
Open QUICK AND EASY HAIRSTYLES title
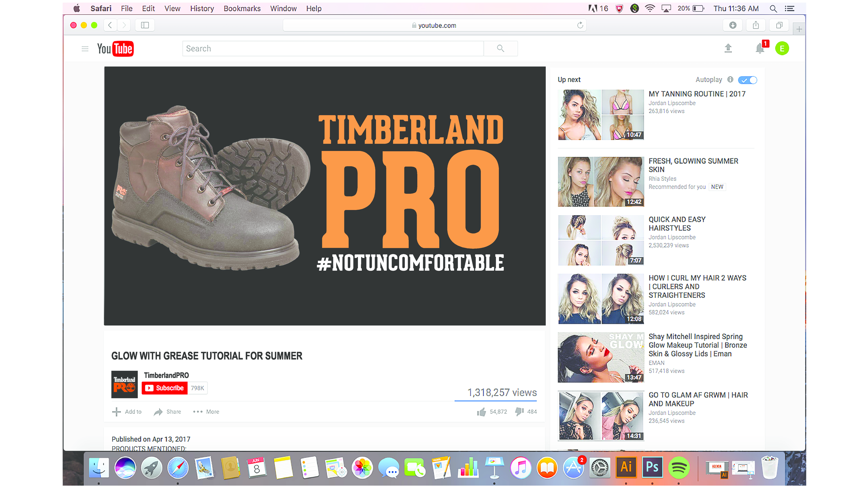(677, 224)
